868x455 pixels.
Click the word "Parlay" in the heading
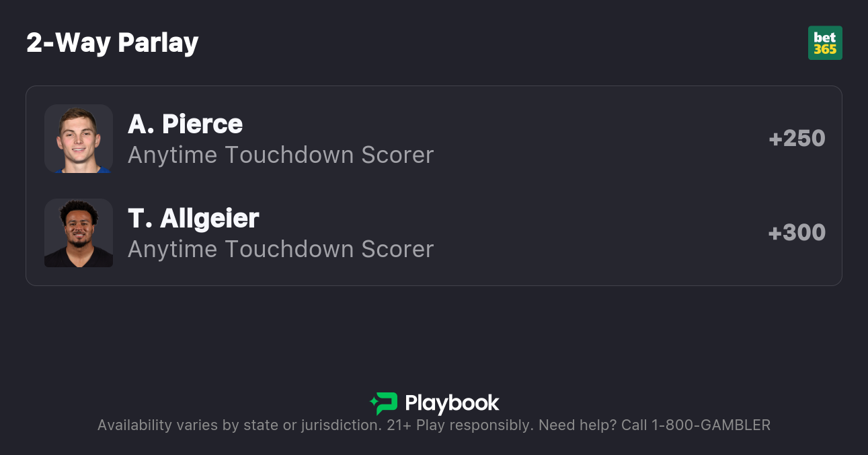(158, 43)
